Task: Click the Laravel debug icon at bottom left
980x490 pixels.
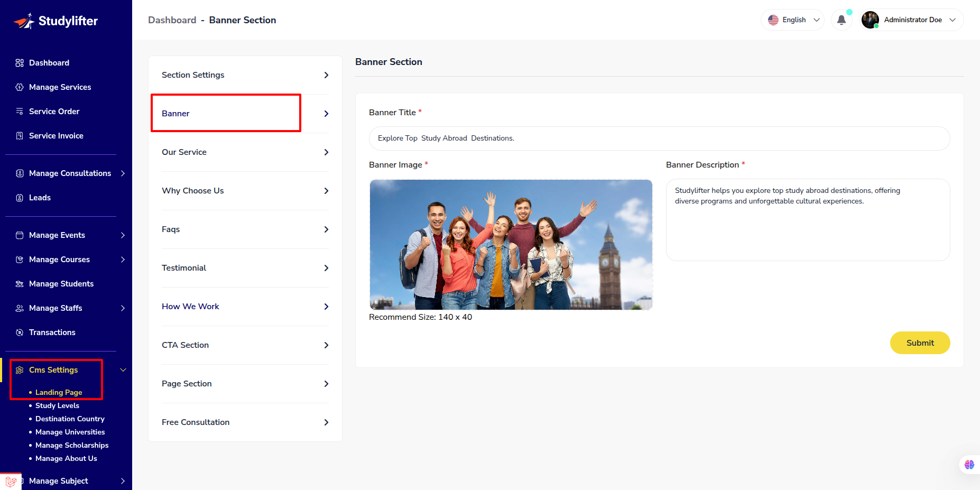Action: pyautogui.click(x=11, y=482)
